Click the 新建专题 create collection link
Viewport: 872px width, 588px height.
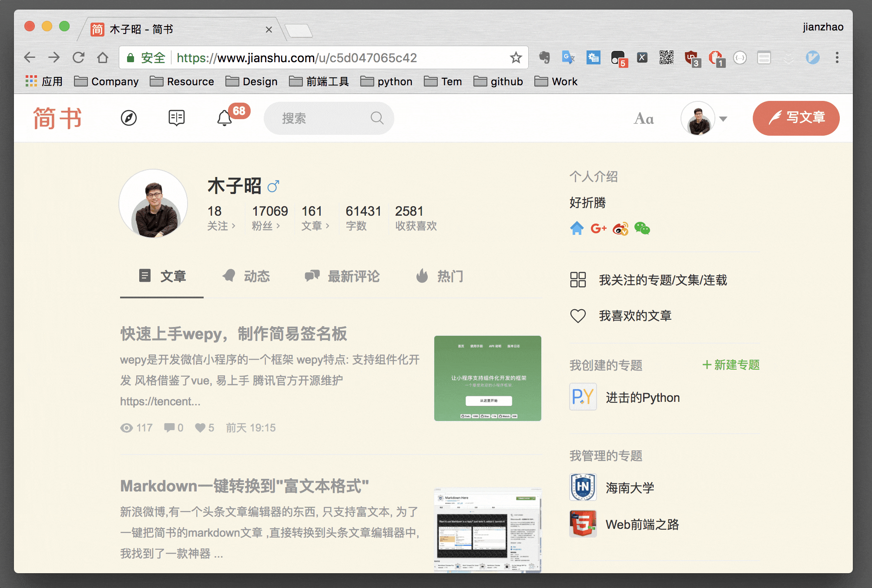731,365
